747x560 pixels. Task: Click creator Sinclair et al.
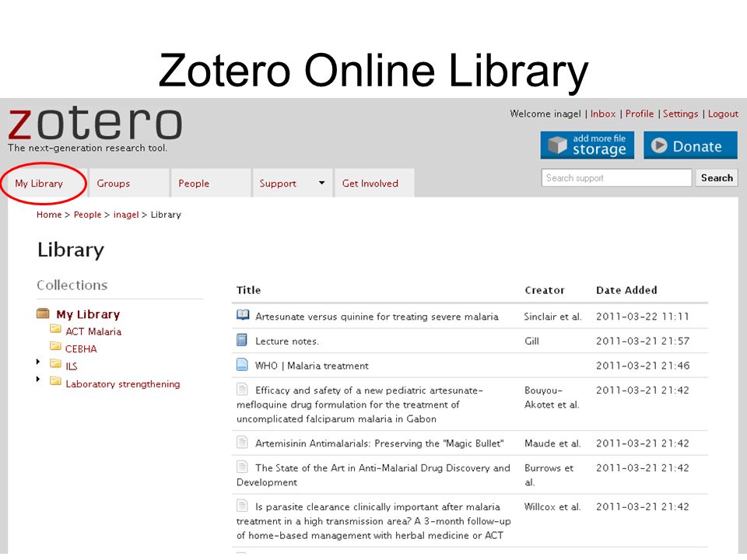point(553,317)
